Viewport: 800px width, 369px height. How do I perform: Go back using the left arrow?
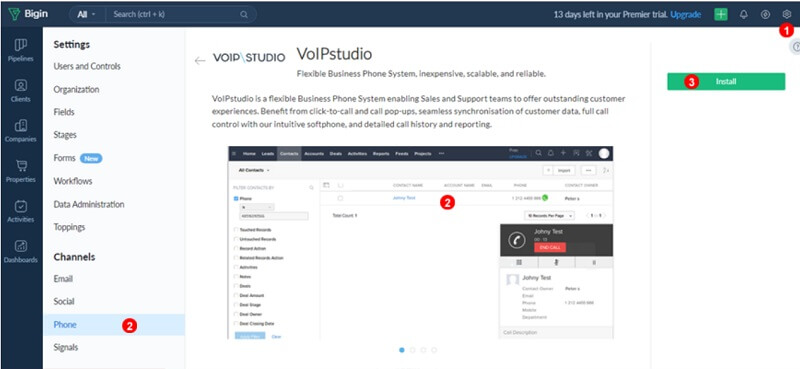(x=199, y=61)
